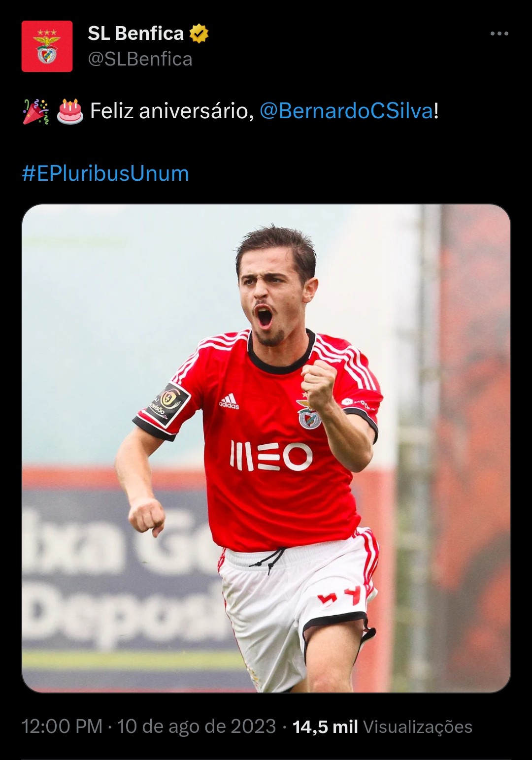
Task: Click the birthday cake emoji
Action: [70, 111]
